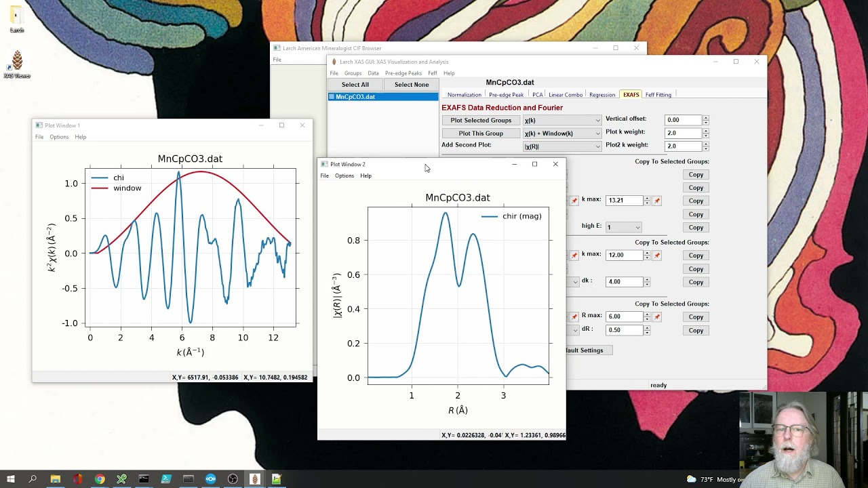868x488 pixels.
Task: Click the Select All button
Action: [355, 85]
